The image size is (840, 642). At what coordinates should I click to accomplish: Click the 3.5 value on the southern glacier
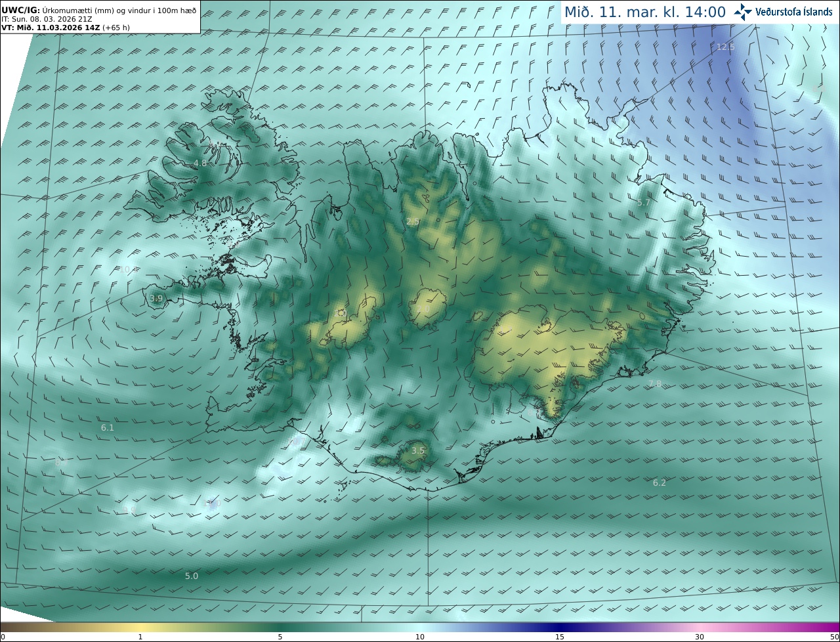(418, 451)
